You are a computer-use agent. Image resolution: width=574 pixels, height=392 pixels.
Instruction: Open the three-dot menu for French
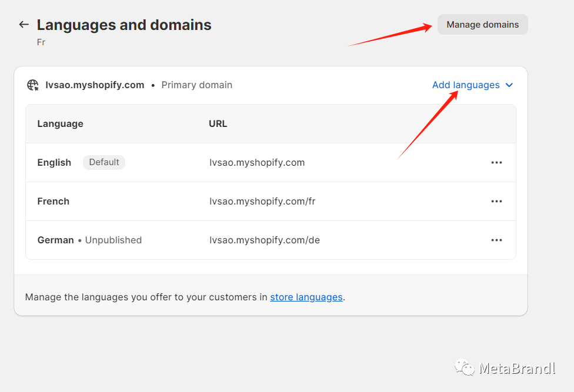coord(496,201)
